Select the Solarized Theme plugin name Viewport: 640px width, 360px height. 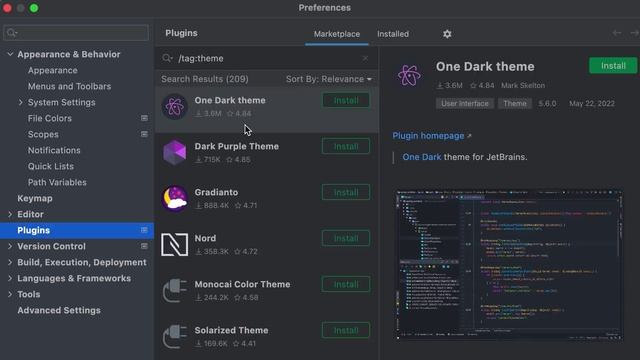pos(231,330)
